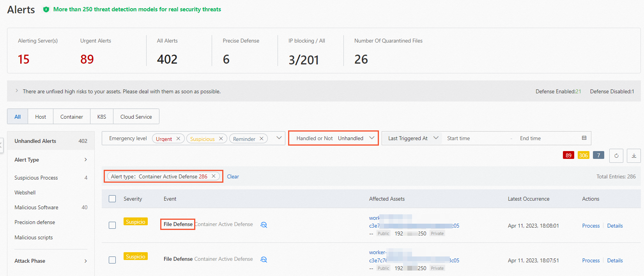This screenshot has width=644, height=276.
Task: Open the calendar date picker icon
Action: (x=584, y=138)
